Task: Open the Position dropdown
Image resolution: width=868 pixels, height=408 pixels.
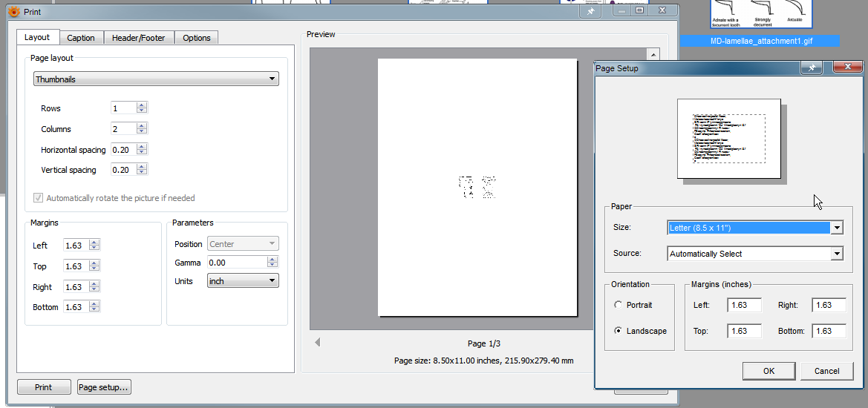Action: 243,244
